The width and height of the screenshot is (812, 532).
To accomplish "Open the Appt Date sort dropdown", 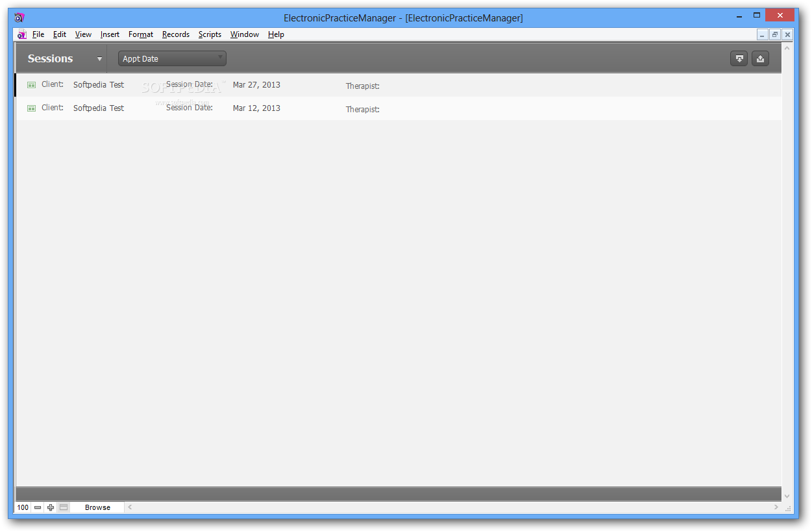I will point(172,58).
